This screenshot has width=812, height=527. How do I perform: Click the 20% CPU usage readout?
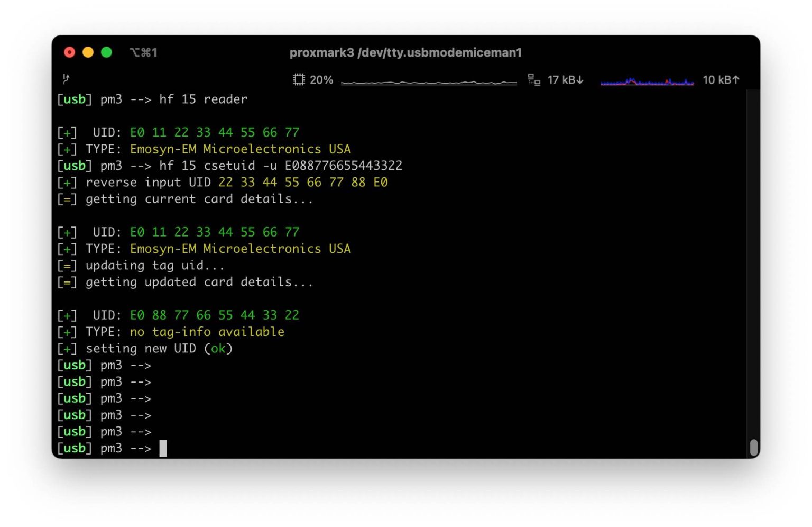point(321,80)
